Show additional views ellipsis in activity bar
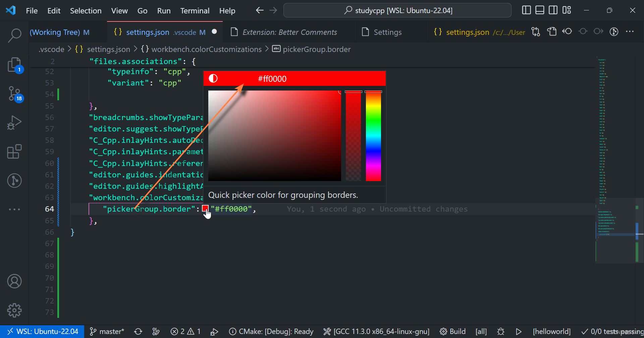Viewport: 644px width, 338px height. (14, 209)
